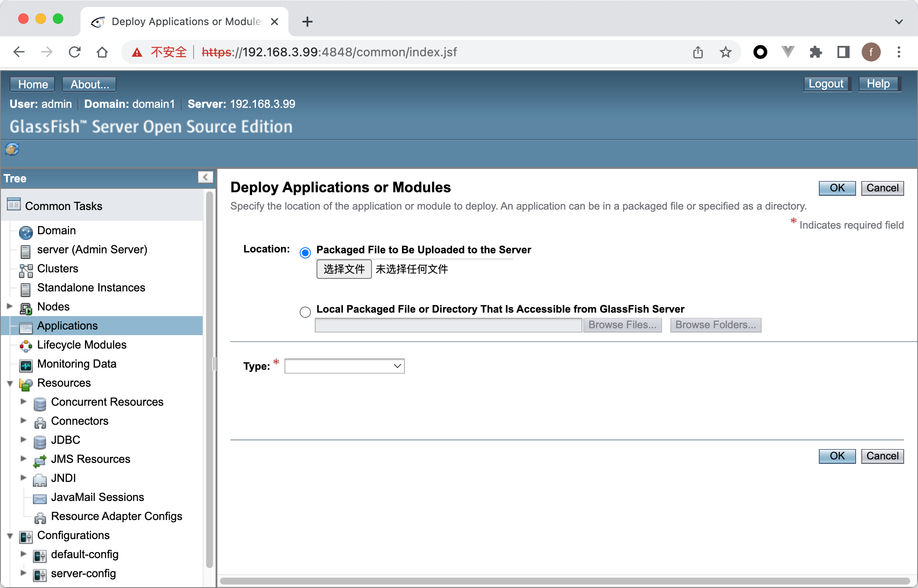
Task: Select Applications in the tree
Action: pos(67,326)
